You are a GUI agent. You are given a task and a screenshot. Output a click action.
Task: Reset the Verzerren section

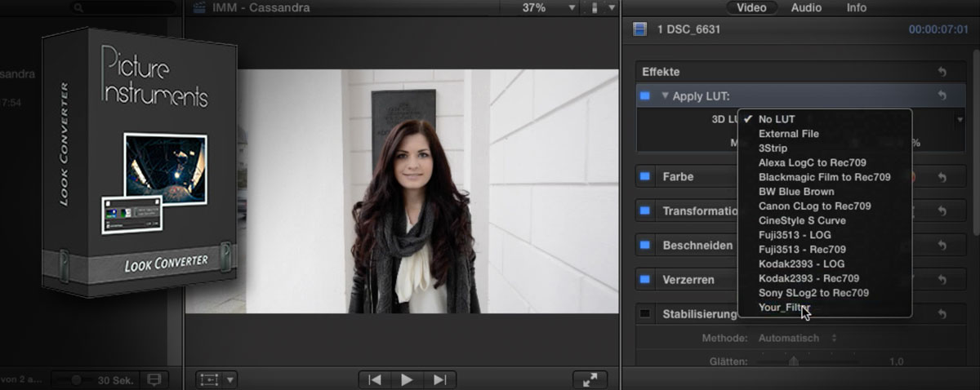[x=942, y=280]
